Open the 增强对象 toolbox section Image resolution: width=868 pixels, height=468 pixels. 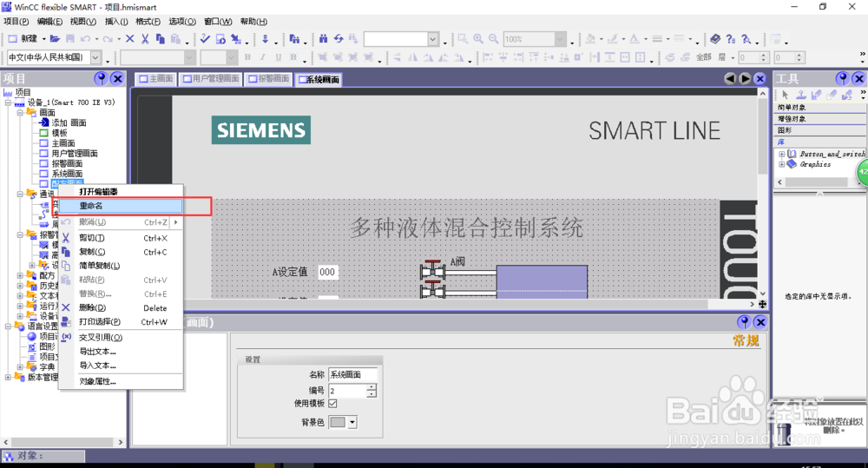coord(820,119)
